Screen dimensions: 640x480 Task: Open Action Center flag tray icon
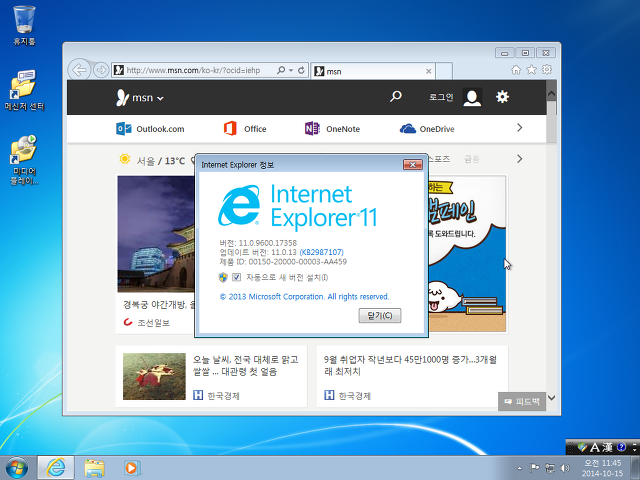pos(535,468)
